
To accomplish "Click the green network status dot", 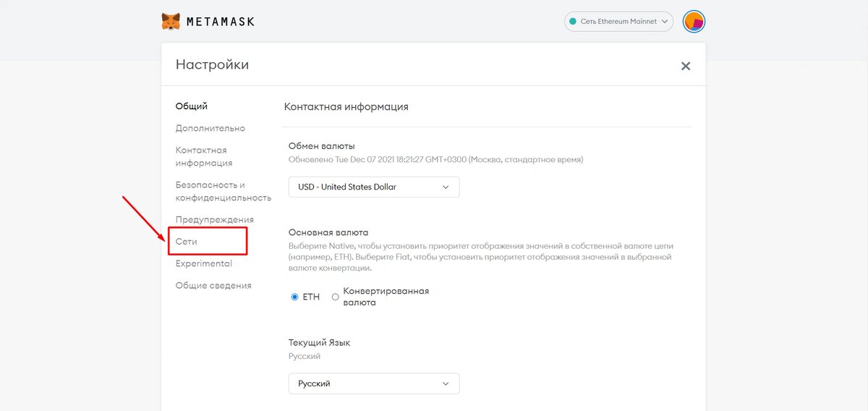I will [x=574, y=22].
